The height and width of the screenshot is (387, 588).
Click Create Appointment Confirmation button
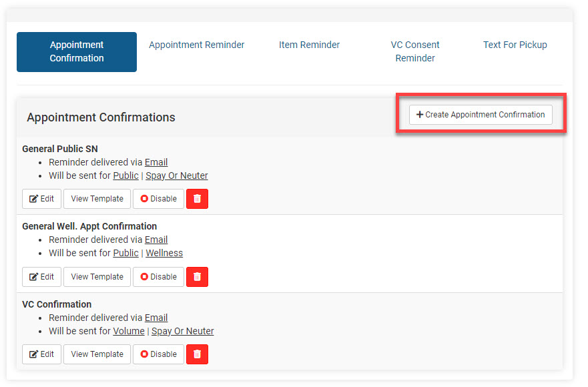(x=481, y=115)
